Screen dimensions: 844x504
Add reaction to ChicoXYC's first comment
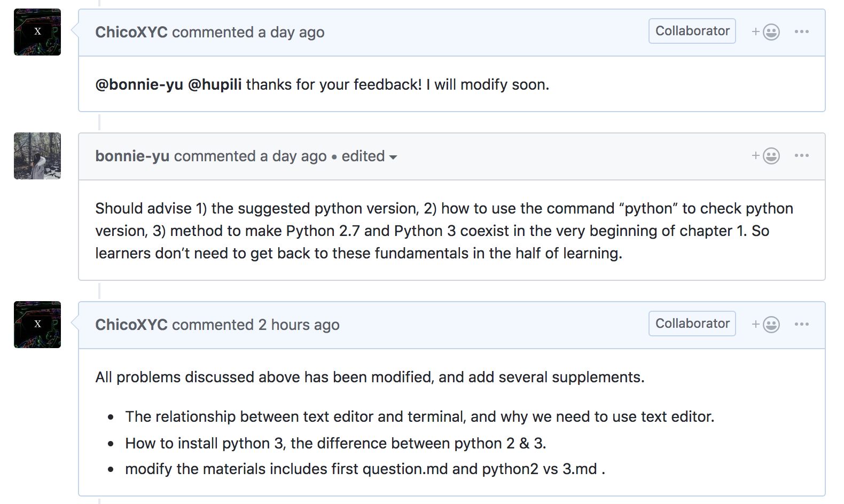point(766,32)
